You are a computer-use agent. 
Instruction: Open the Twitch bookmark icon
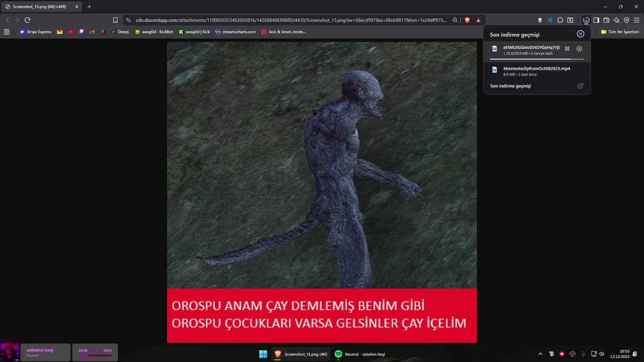[81, 32]
